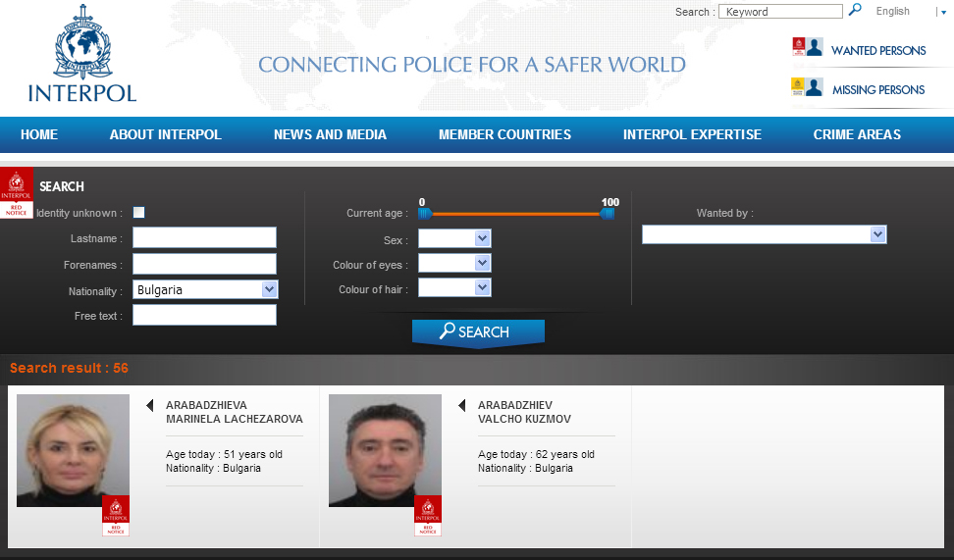Image resolution: width=954 pixels, height=560 pixels.
Task: Open INTERPOL EXPERTISE menu
Action: (692, 135)
